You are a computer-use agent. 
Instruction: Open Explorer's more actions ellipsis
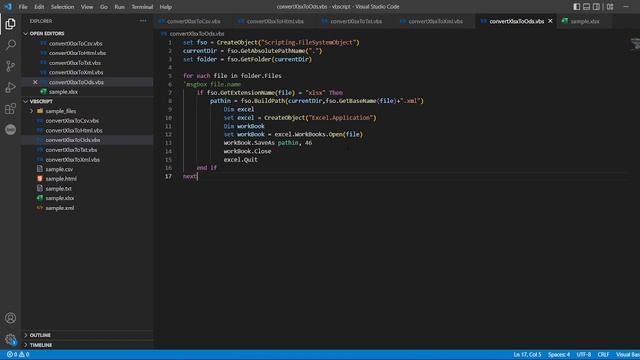143,21
